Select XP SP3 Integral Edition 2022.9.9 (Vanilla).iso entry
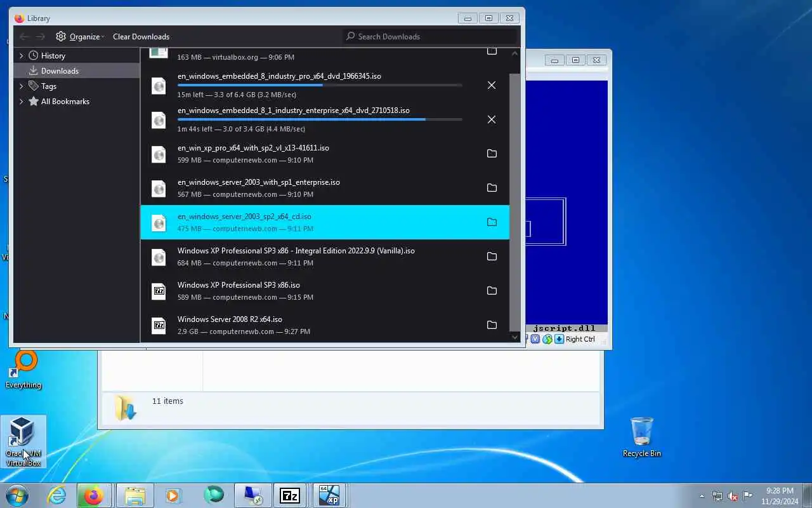The image size is (812, 508). click(x=325, y=257)
